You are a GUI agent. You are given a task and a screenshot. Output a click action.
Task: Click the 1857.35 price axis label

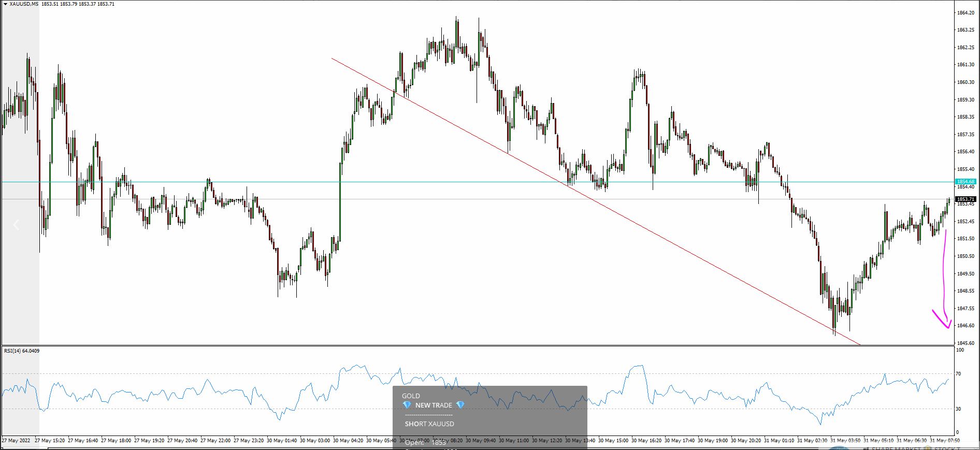point(966,135)
